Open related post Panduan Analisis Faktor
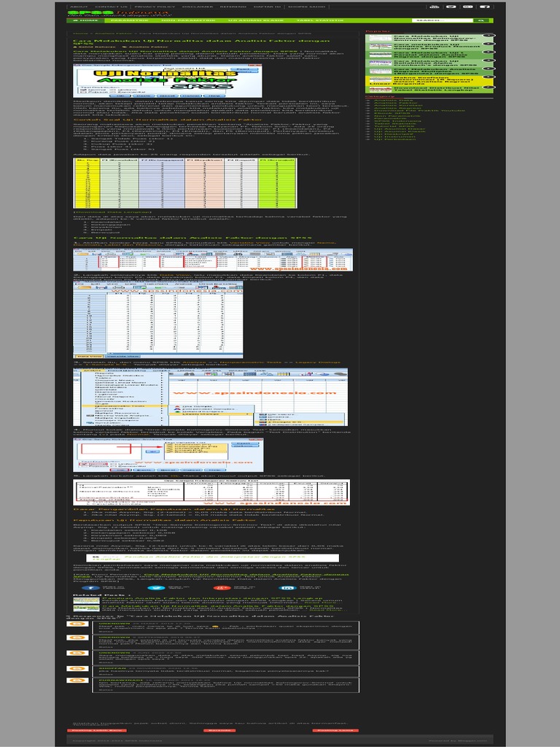 pyautogui.click(x=212, y=598)
